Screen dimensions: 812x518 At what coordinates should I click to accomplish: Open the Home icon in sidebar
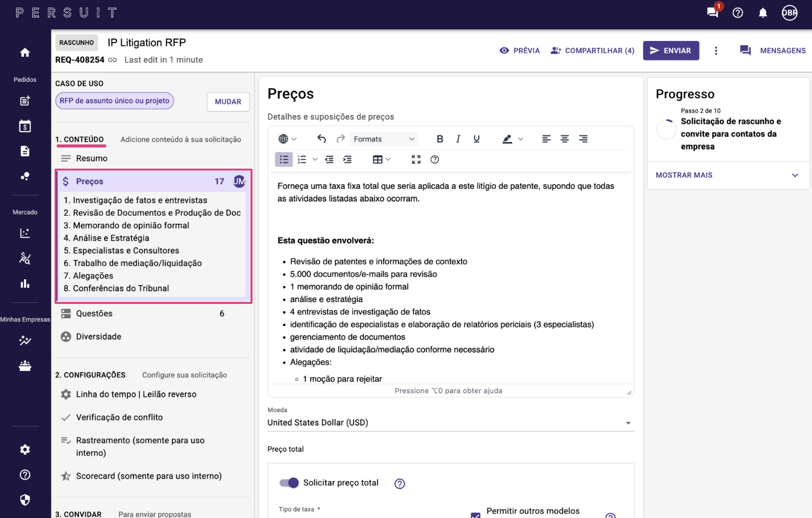[x=25, y=53]
